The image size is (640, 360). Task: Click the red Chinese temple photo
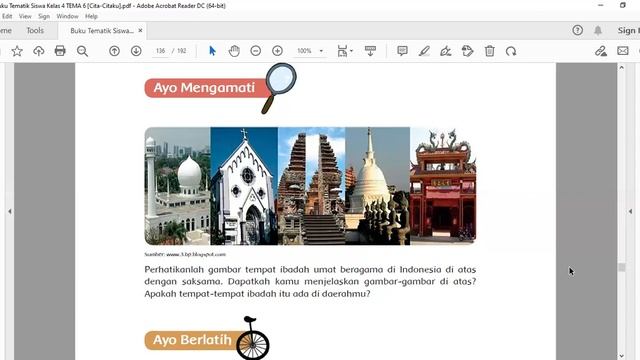click(443, 186)
